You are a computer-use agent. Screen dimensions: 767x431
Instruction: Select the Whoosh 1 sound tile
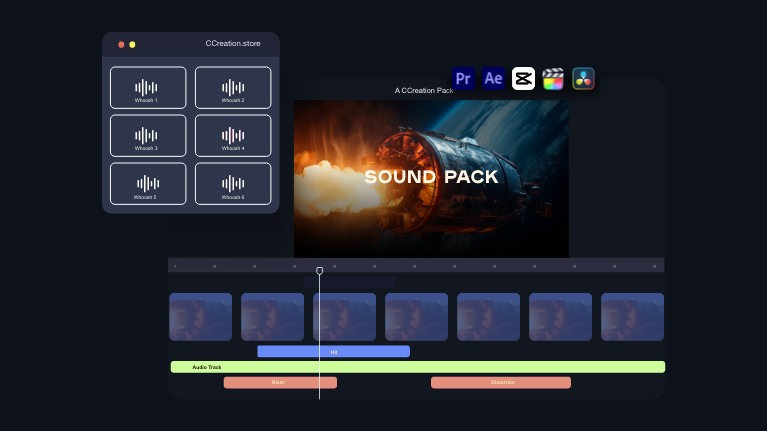point(148,87)
